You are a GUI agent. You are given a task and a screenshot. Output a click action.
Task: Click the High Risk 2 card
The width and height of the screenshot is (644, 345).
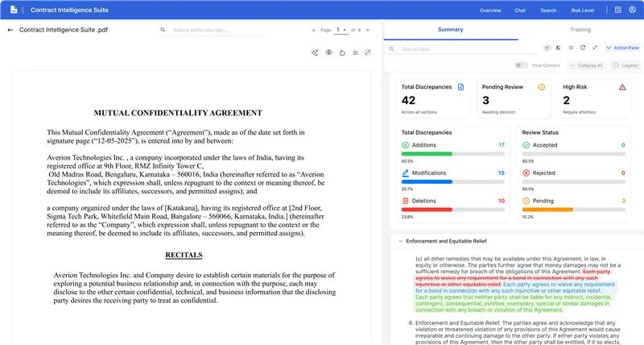594,99
